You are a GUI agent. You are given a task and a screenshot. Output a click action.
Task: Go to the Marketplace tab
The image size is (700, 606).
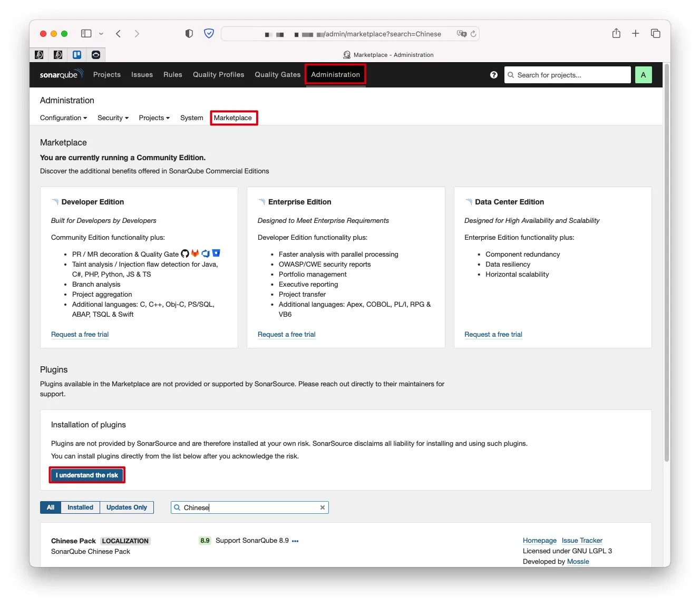tap(233, 118)
